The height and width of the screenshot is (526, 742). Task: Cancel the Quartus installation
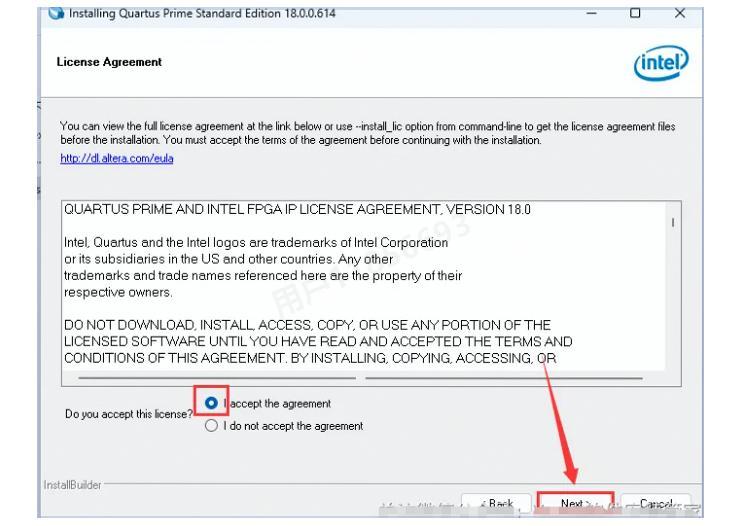[x=656, y=504]
